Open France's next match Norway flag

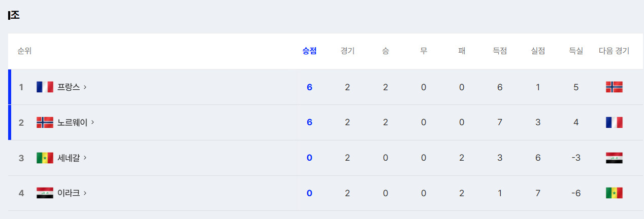pyautogui.click(x=614, y=87)
